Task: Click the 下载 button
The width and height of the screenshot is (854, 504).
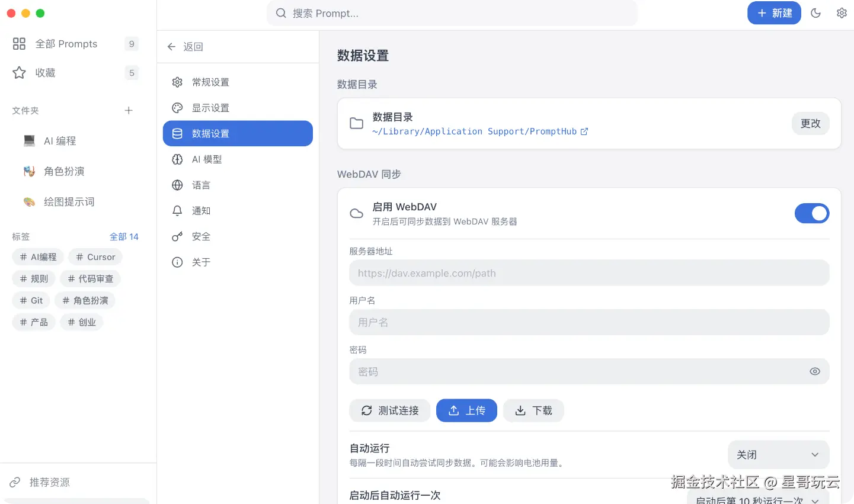Action: click(x=533, y=410)
